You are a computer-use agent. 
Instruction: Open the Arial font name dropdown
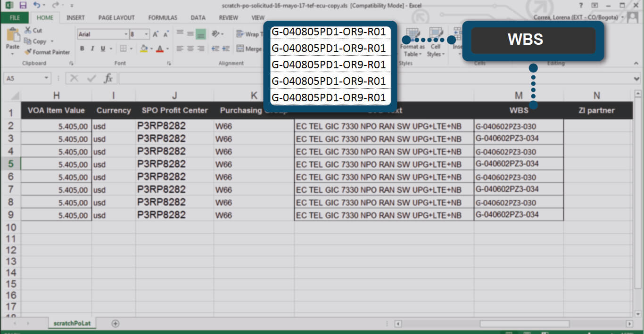point(126,34)
